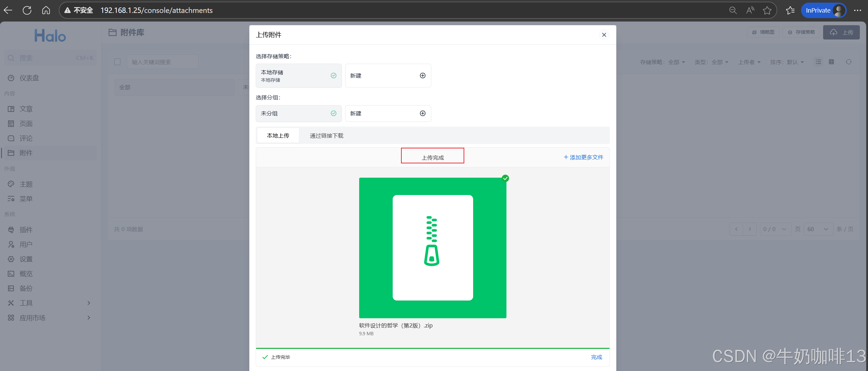Open the 仪表盘 dashboard in sidebar

(x=29, y=78)
